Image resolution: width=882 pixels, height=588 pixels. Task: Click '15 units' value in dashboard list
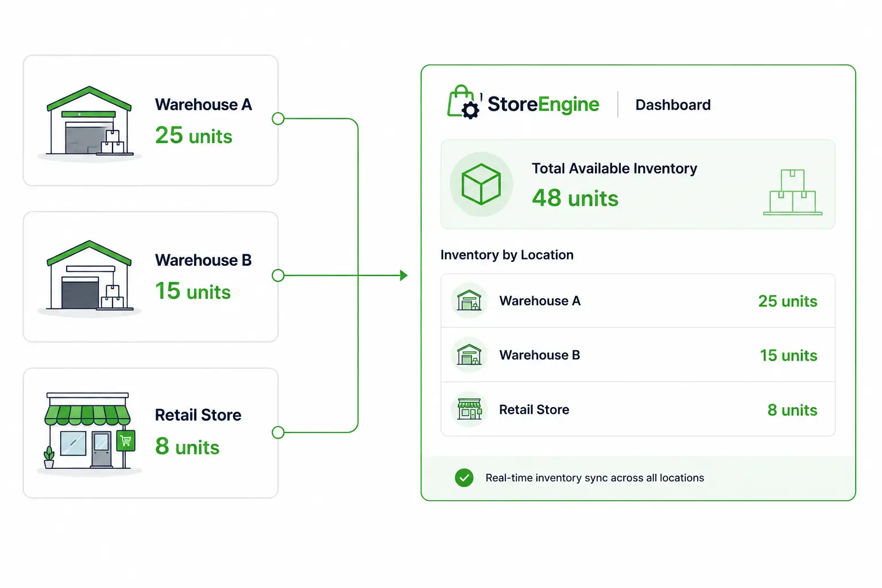(x=788, y=355)
